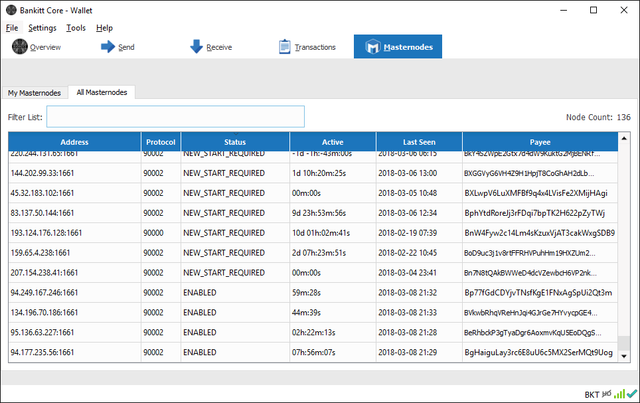Click the scrollbar down arrow

click(x=624, y=356)
